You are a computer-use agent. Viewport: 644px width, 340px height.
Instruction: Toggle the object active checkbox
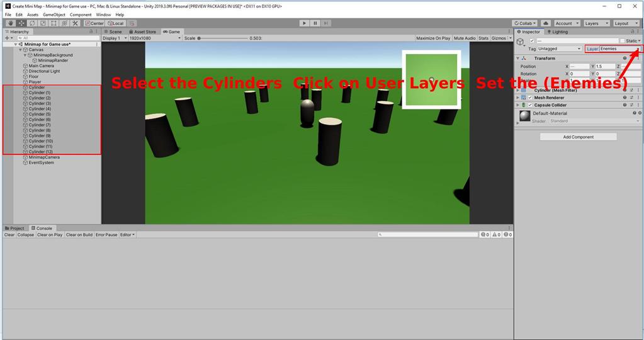[x=533, y=41]
